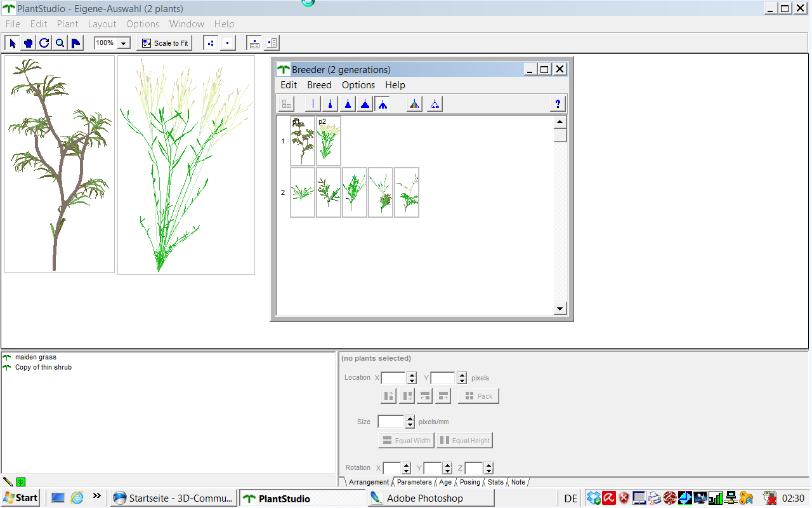This screenshot has width=812, height=508.
Task: Click the first alignment icon under Location
Action: 389,396
